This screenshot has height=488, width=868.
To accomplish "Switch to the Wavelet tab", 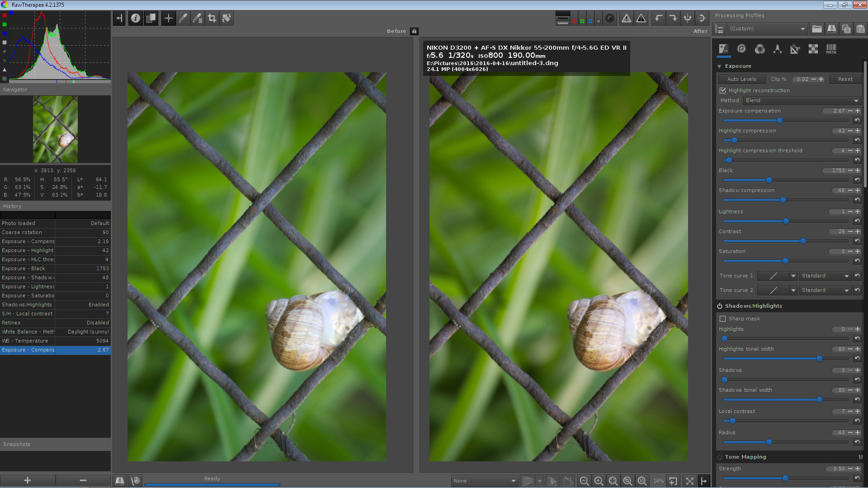I will tap(777, 49).
